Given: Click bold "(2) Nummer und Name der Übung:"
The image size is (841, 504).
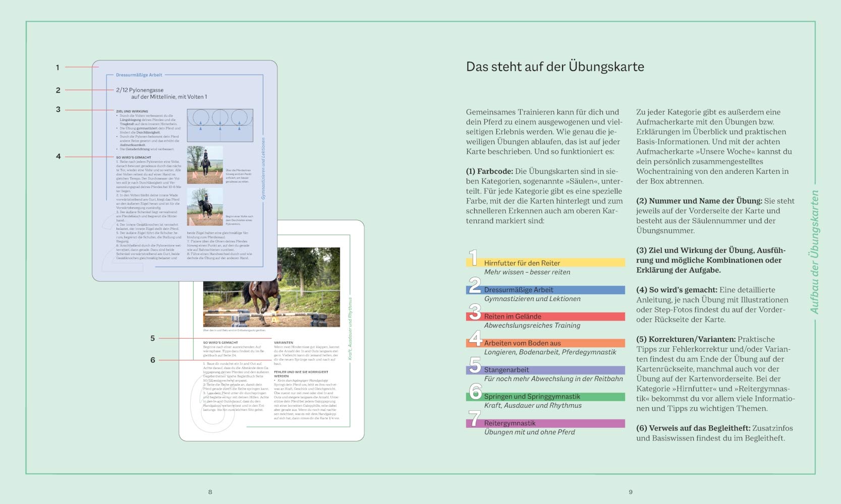Looking at the screenshot, I should pyautogui.click(x=699, y=201).
